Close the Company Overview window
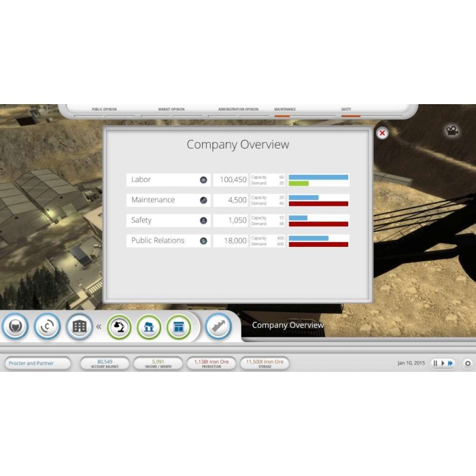 pos(383,133)
